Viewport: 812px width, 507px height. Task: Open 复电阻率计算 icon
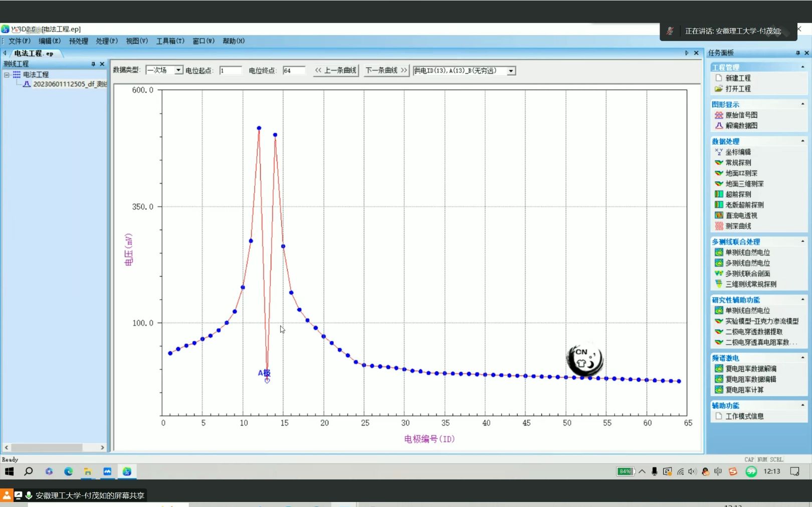coord(719,390)
